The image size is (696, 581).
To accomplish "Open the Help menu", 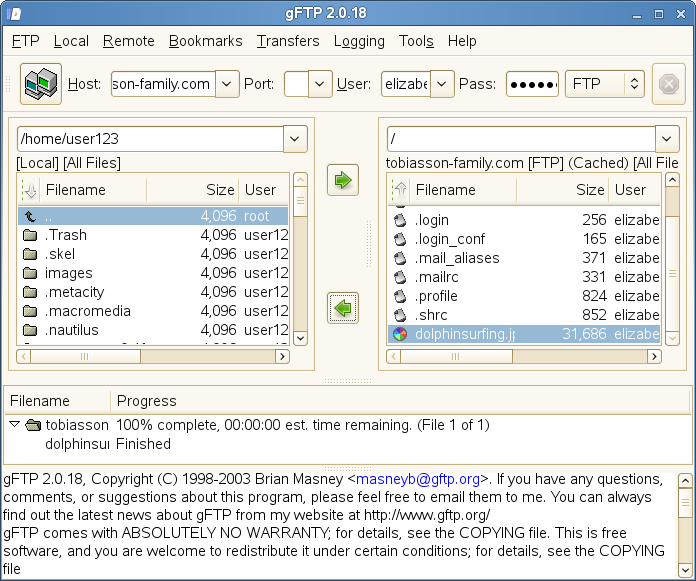I will [x=462, y=41].
